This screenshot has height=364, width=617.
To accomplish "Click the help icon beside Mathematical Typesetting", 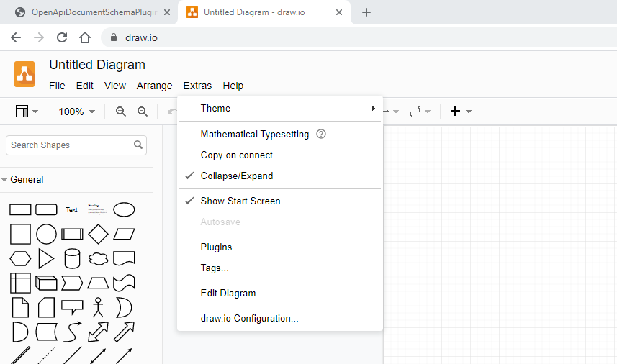I will 321,134.
